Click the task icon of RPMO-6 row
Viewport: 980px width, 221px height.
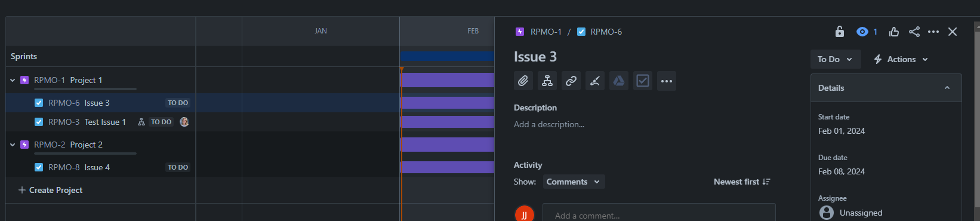pyautogui.click(x=39, y=103)
